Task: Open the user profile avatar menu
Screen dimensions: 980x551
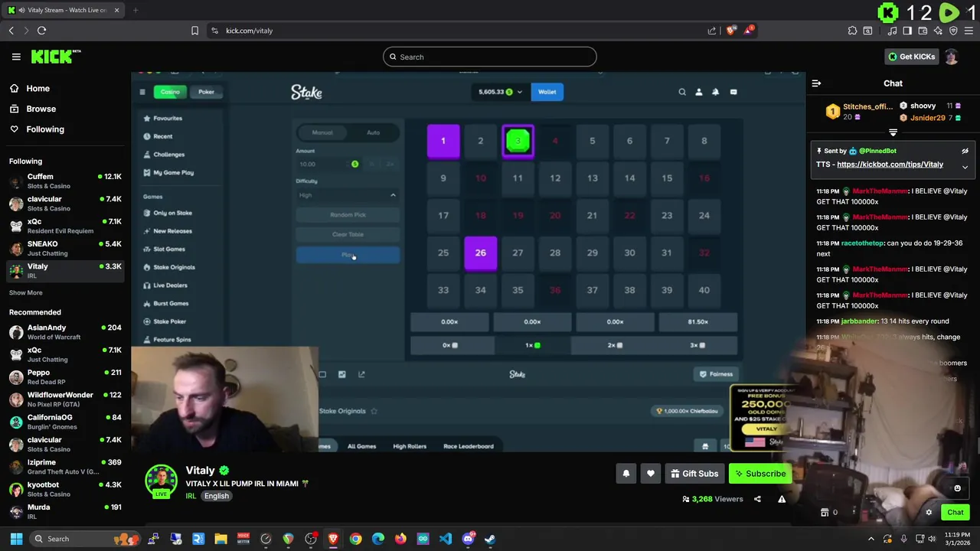Action: pyautogui.click(x=952, y=57)
